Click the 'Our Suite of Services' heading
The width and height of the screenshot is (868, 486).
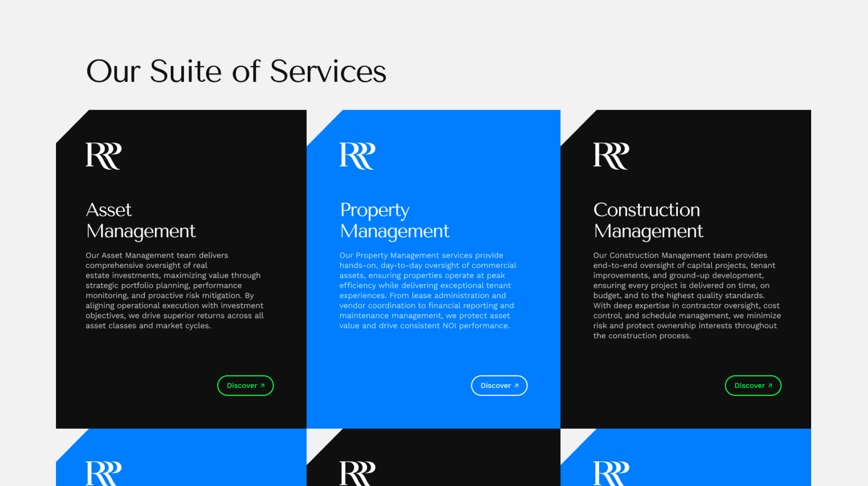tap(236, 71)
